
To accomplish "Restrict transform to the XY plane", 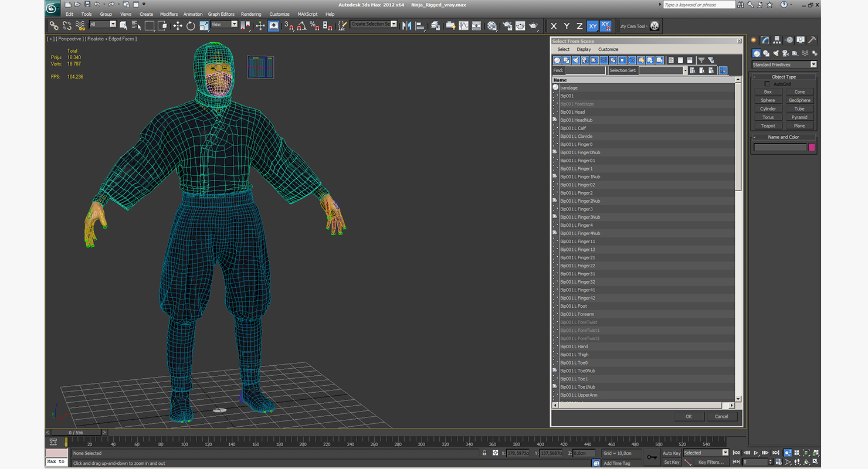I will 593,26.
